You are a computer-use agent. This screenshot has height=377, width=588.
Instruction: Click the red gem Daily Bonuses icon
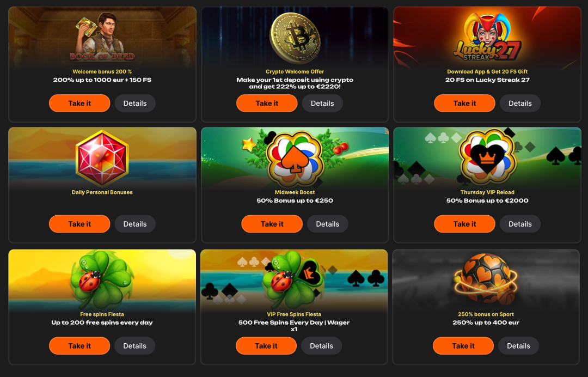coord(102,159)
